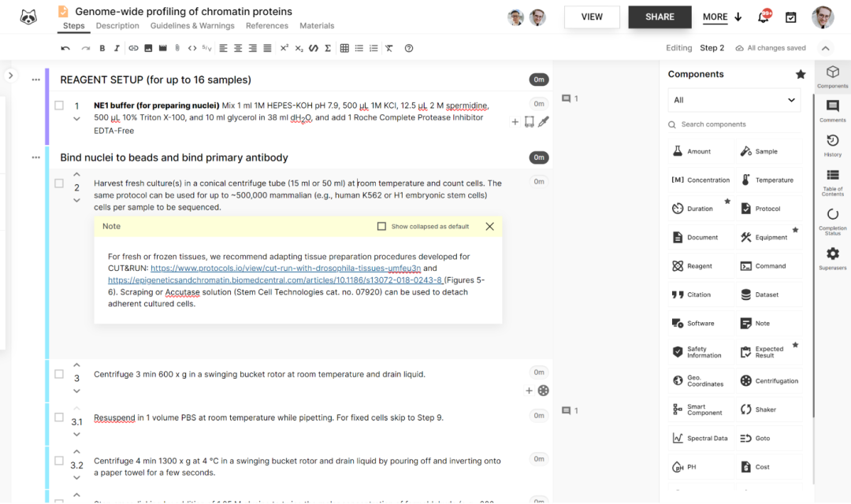
Task: Collapse the editing toolbar with chevron
Action: pyautogui.click(x=826, y=48)
